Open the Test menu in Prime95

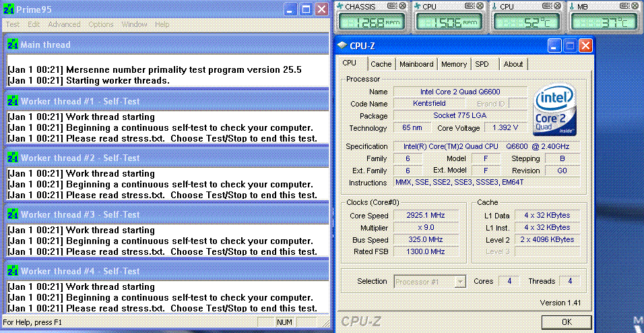pyautogui.click(x=12, y=24)
